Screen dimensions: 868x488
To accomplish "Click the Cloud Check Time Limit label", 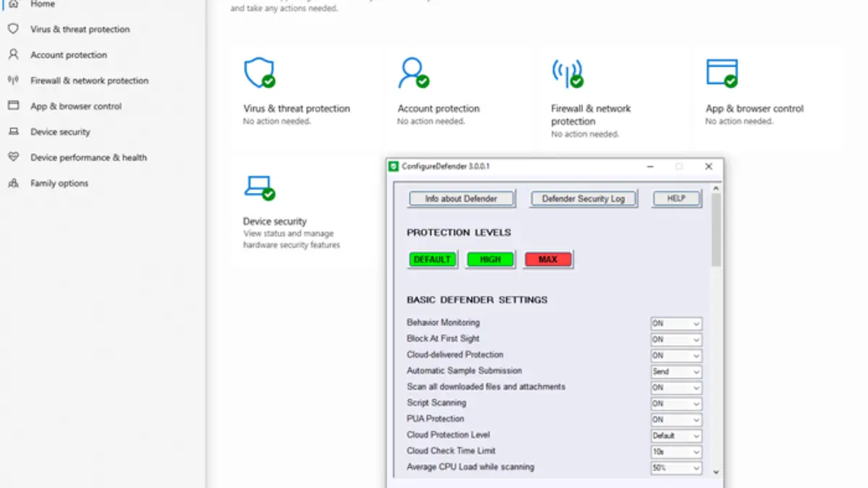I will [x=451, y=450].
